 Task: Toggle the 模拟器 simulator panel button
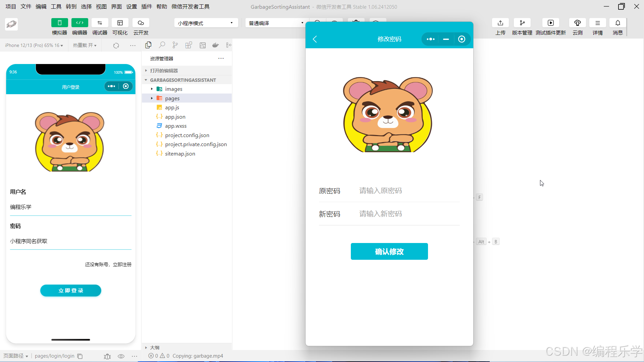[59, 23]
